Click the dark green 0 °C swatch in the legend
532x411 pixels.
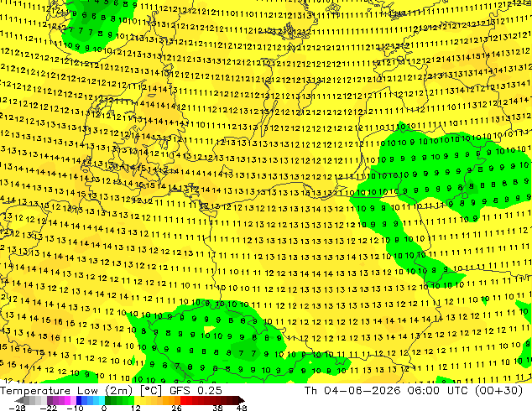point(108,400)
